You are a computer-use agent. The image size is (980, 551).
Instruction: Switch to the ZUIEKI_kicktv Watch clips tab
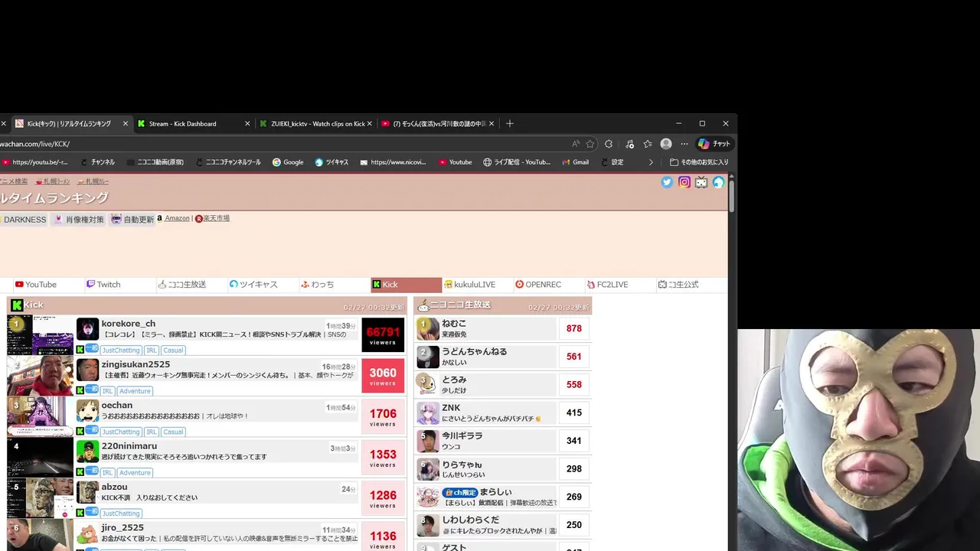point(315,123)
